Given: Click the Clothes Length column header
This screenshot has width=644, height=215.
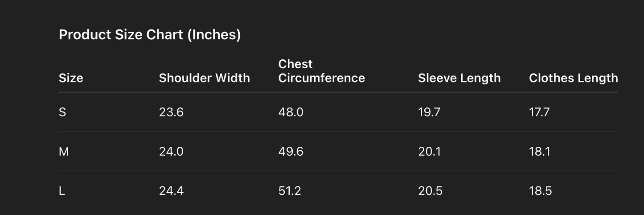Looking at the screenshot, I should tap(573, 78).
